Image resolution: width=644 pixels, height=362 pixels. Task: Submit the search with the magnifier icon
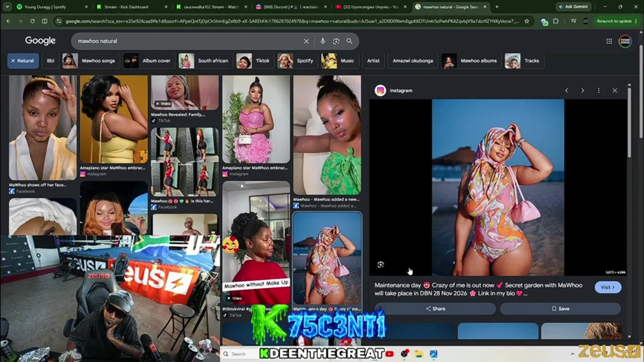[x=349, y=41]
